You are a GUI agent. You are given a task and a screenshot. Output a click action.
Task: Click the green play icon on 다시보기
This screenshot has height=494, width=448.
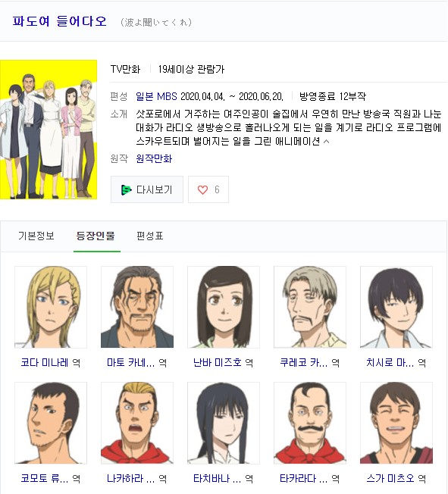126,190
